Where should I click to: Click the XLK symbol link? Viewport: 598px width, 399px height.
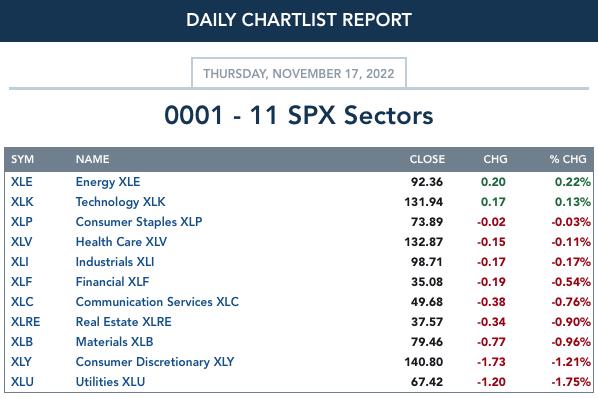[x=22, y=202]
